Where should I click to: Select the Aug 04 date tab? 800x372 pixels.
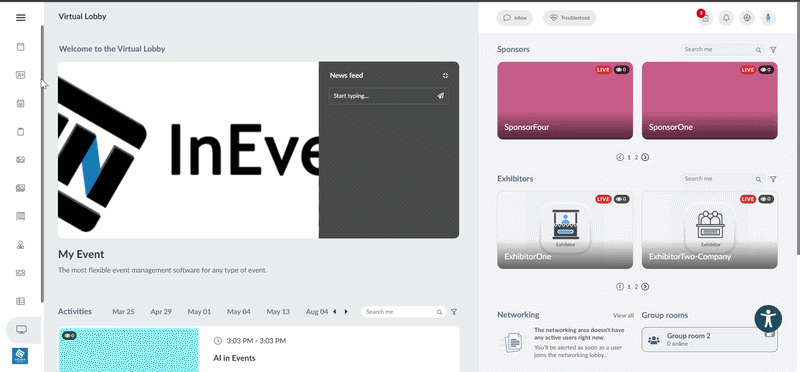pos(317,312)
